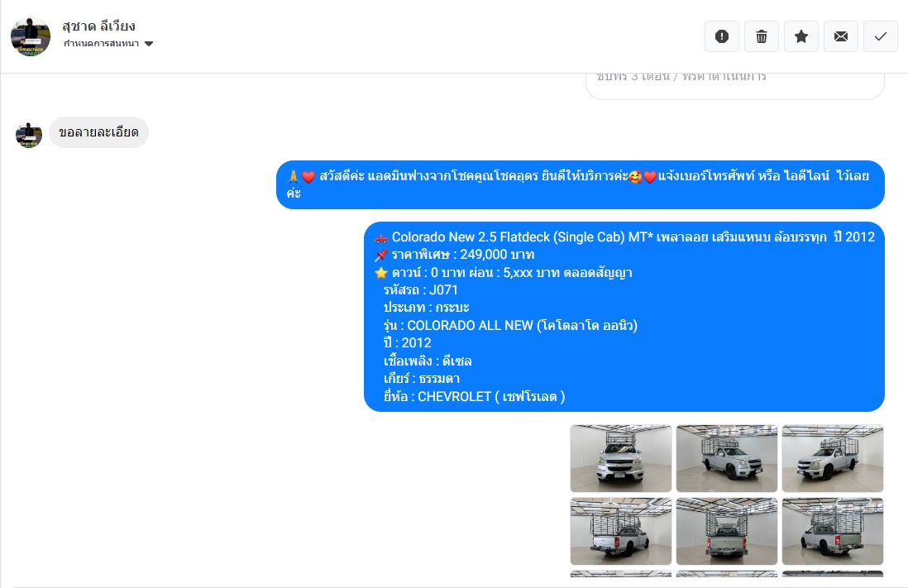This screenshot has height=588, width=908.
Task: Select the admin greeting message bubble
Action: 581,184
